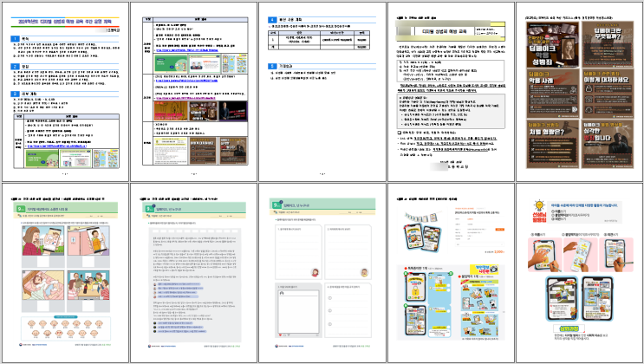
Task: Select the yellow padlock phone sticker image
Action: point(415,286)
